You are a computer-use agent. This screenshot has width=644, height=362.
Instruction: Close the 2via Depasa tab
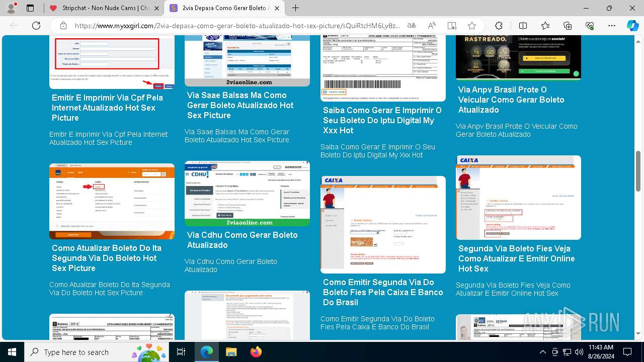click(276, 8)
